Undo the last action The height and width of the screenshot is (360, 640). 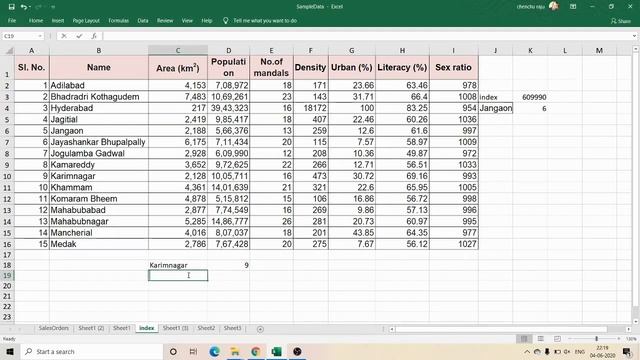[24, 7]
